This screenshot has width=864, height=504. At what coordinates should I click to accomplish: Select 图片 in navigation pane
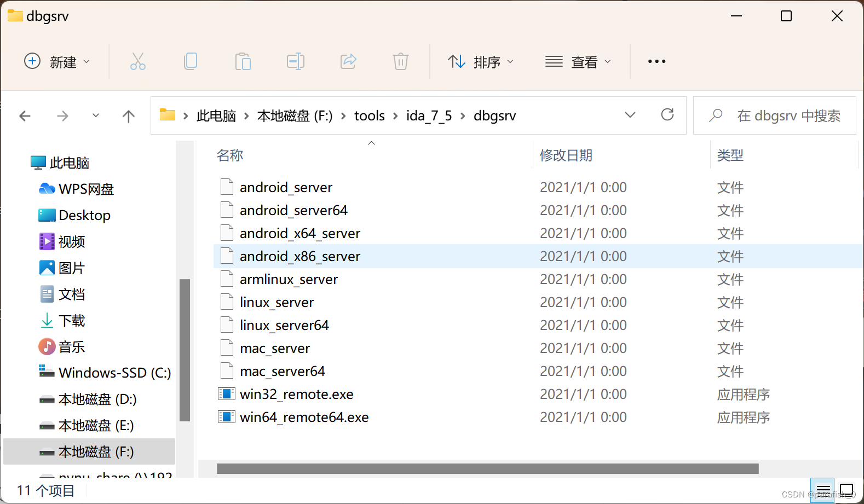pyautogui.click(x=62, y=268)
